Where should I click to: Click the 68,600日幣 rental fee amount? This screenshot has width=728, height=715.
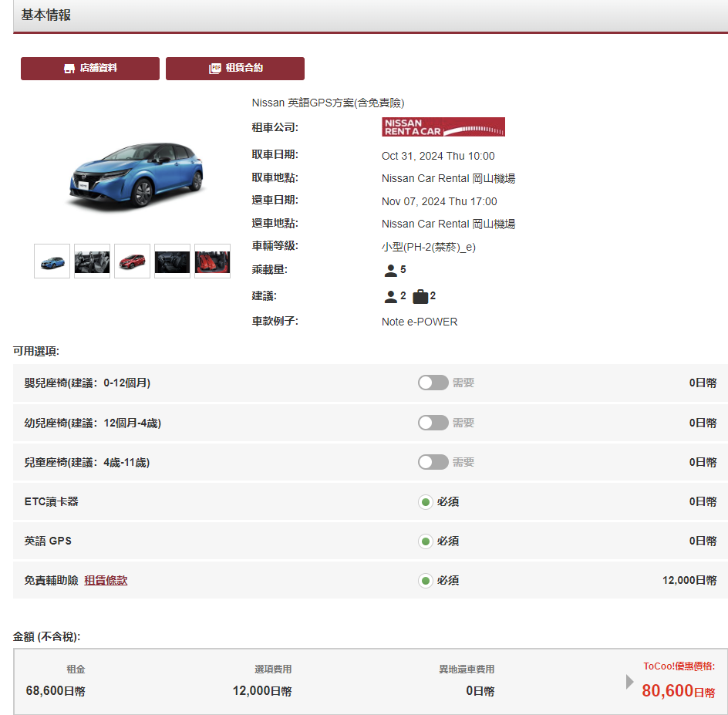56,691
